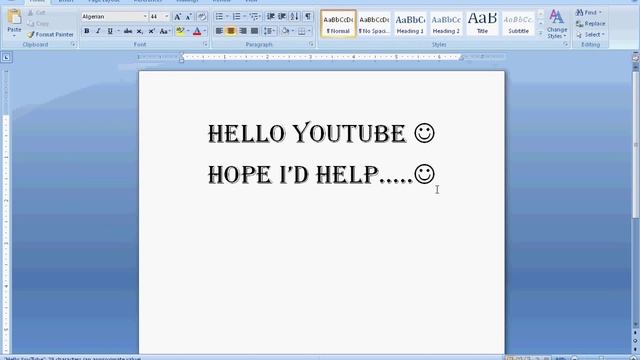Align text to the left
This screenshot has width=640, height=360.
(219, 31)
